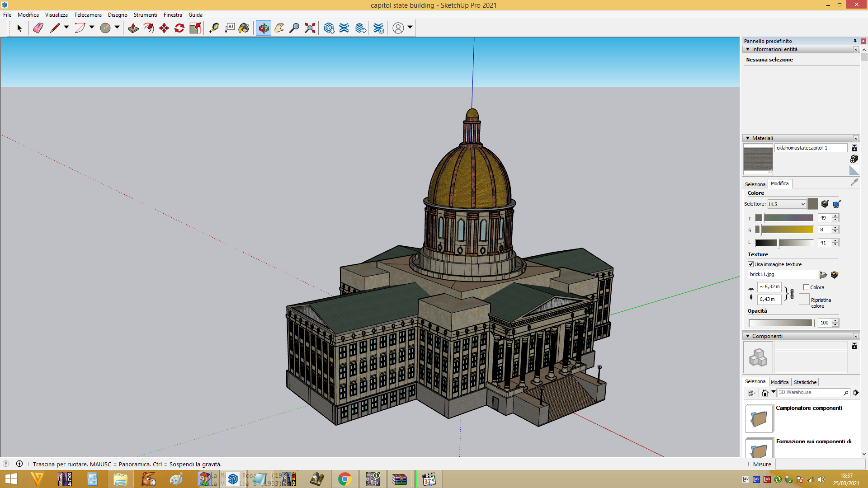Enable the Colora checkbox
The width and height of the screenshot is (868, 488).
tap(806, 287)
